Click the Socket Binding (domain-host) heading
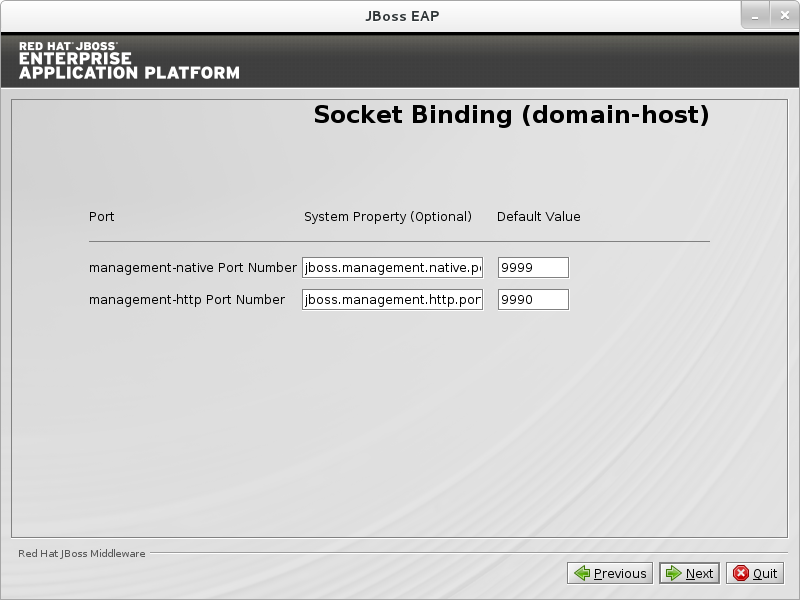The width and height of the screenshot is (800, 600). coord(511,115)
